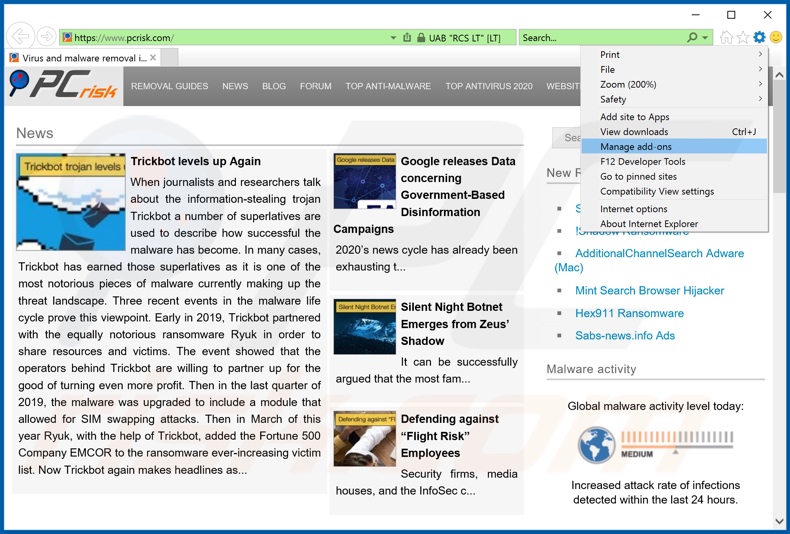Click the magnifier search icon
Image resolution: width=790 pixels, height=534 pixels.
click(x=692, y=38)
